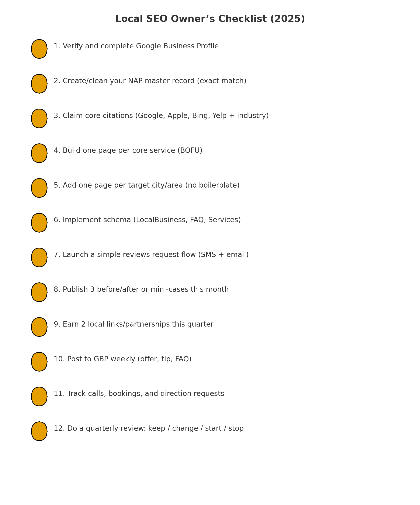
Task: Click the "Do a quarterly review" item text
Action: tap(148, 429)
